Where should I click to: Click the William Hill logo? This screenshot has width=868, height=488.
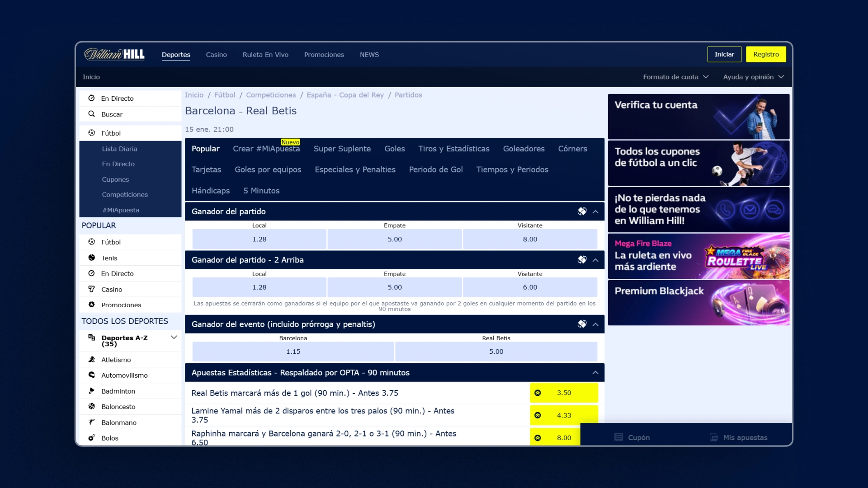click(114, 54)
